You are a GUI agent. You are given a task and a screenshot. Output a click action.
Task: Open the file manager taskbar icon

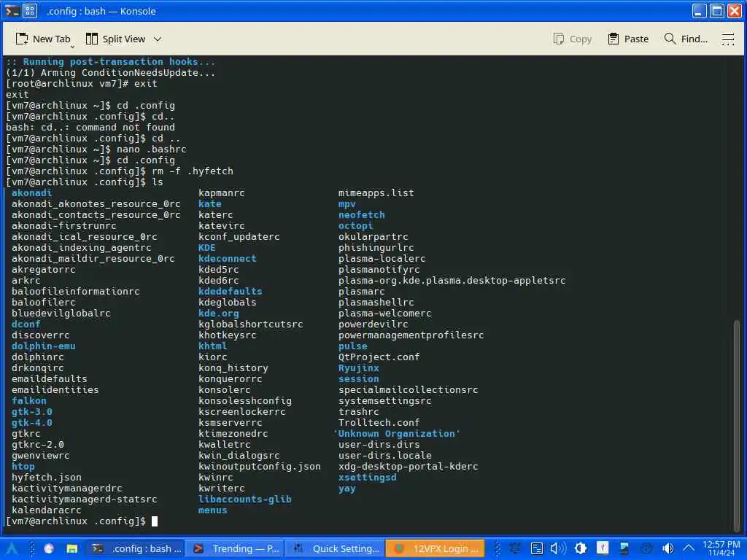click(x=72, y=548)
